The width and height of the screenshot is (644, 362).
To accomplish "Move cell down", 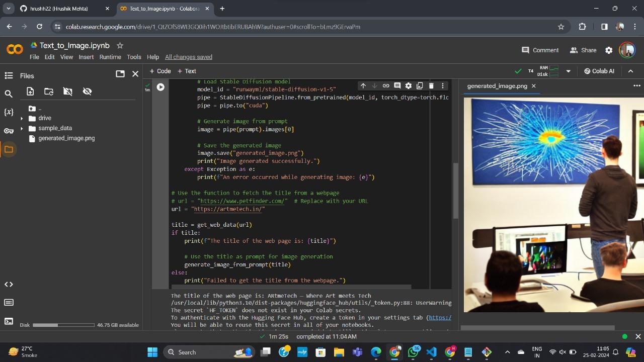I will pyautogui.click(x=374, y=86).
